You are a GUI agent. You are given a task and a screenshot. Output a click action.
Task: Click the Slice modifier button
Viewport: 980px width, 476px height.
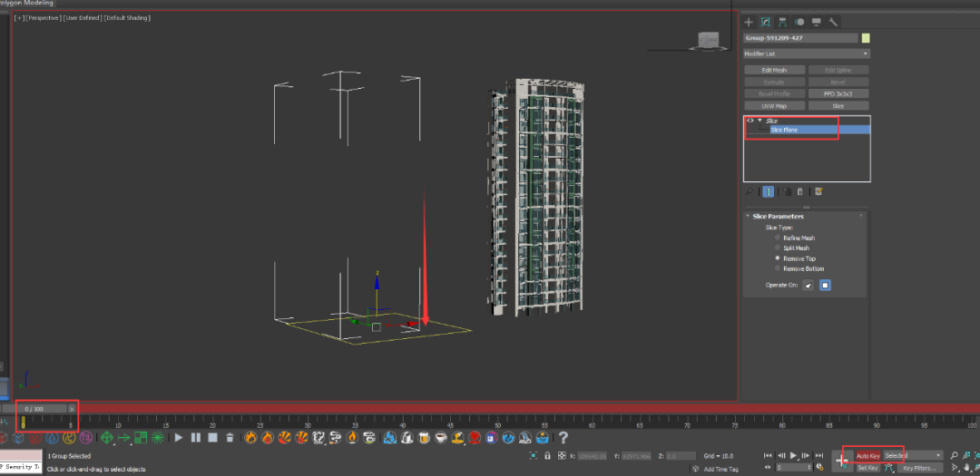pyautogui.click(x=838, y=105)
